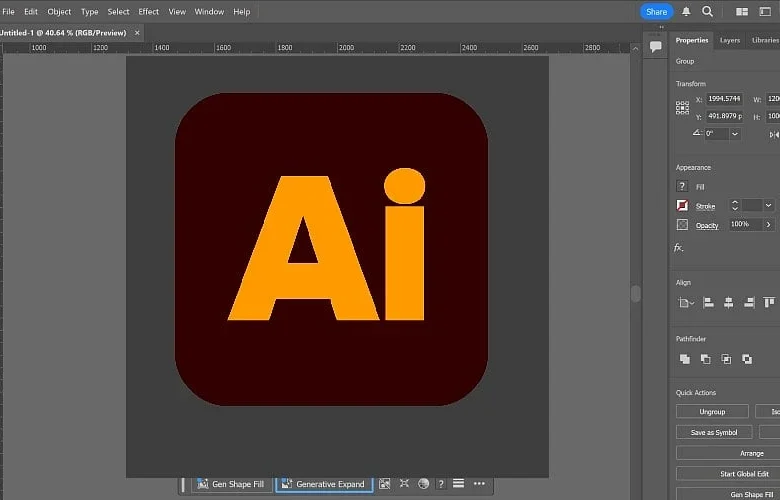
Task: Click the Save as Symbol button
Action: coord(714,432)
